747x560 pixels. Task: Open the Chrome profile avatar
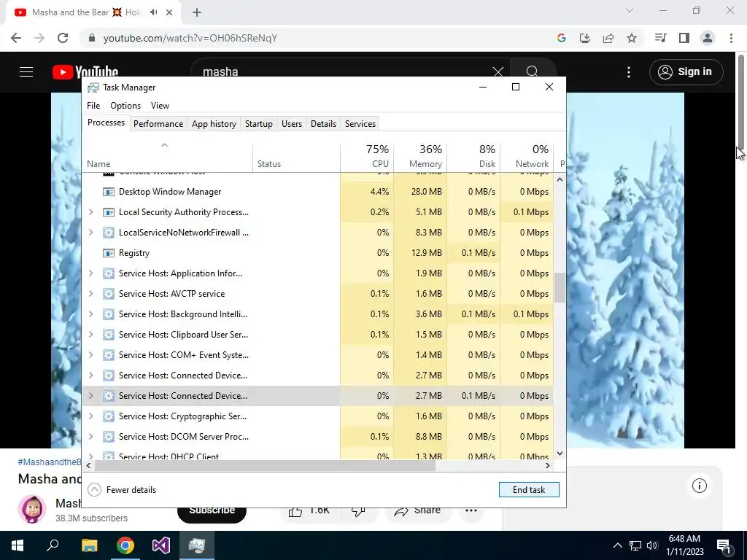click(x=708, y=38)
